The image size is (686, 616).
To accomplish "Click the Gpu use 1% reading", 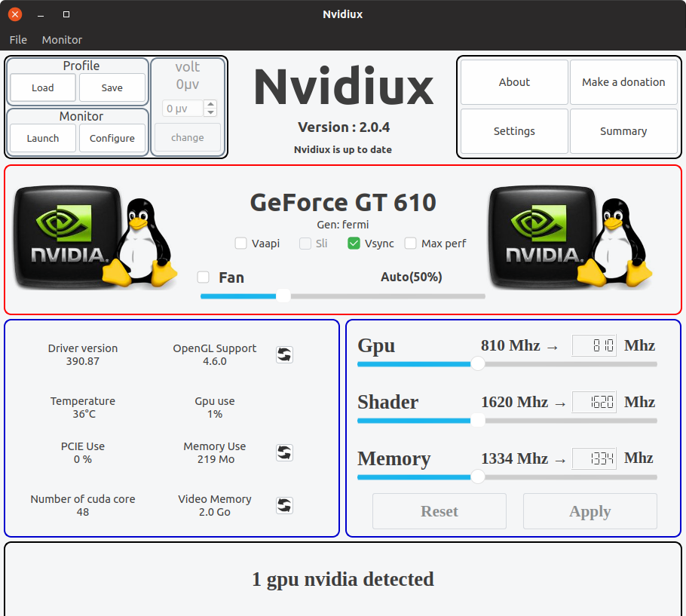I will point(214,407).
